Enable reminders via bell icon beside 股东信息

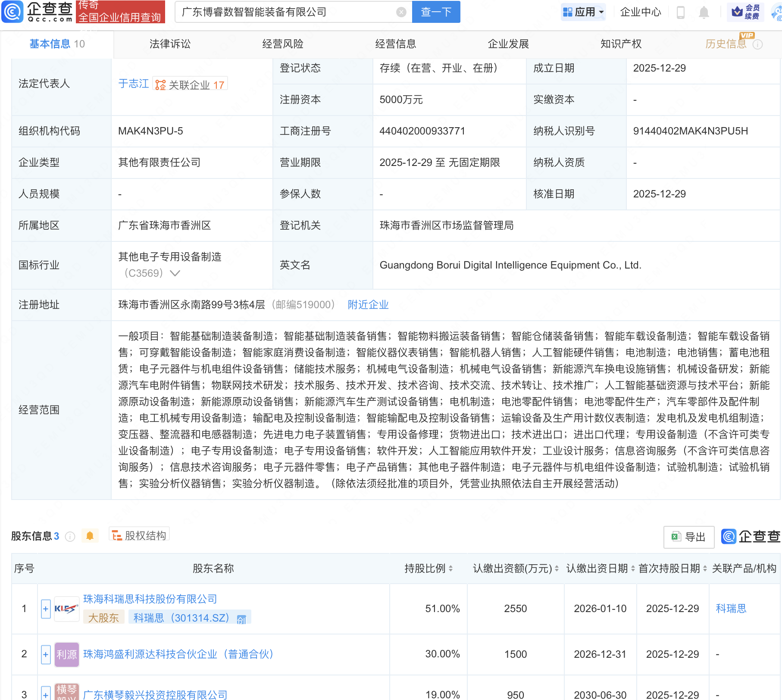click(x=90, y=535)
